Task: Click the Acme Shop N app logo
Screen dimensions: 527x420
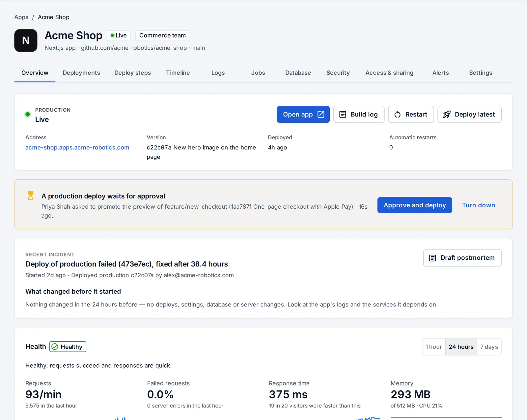Action: 26,40
